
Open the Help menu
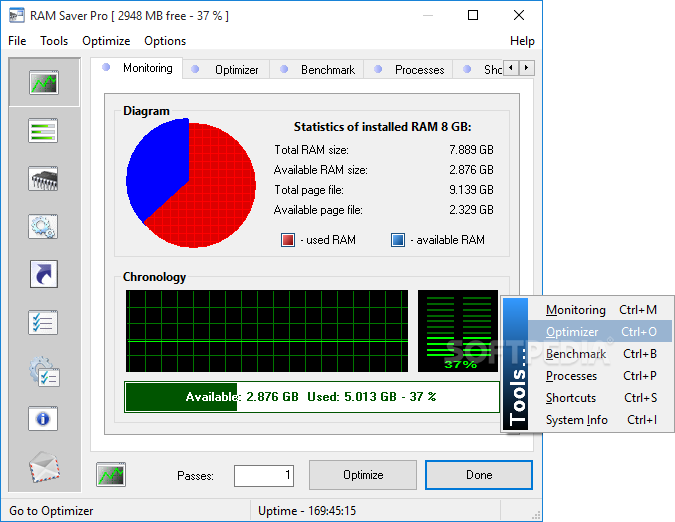522,41
